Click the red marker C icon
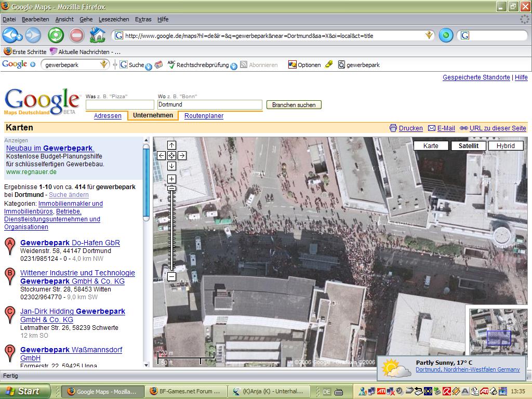Image resolution: width=532 pixels, height=399 pixels. tap(10, 314)
